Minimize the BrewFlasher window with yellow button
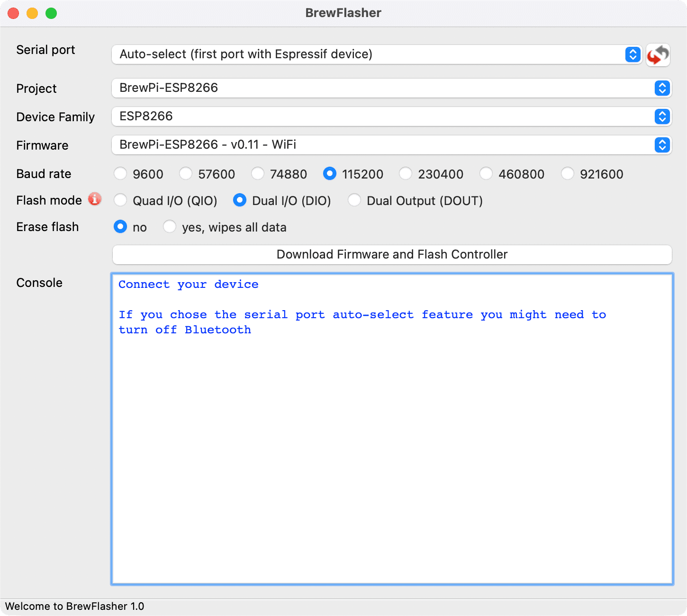The image size is (687, 616). tap(32, 13)
